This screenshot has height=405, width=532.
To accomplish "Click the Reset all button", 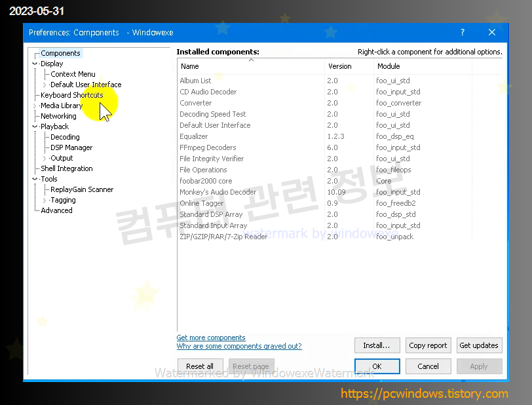I will pyautogui.click(x=200, y=366).
